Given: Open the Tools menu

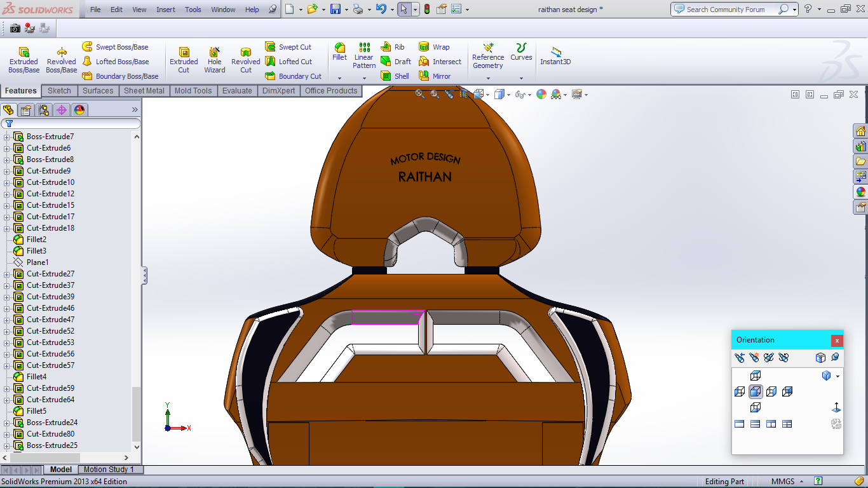Looking at the screenshot, I should (x=193, y=10).
